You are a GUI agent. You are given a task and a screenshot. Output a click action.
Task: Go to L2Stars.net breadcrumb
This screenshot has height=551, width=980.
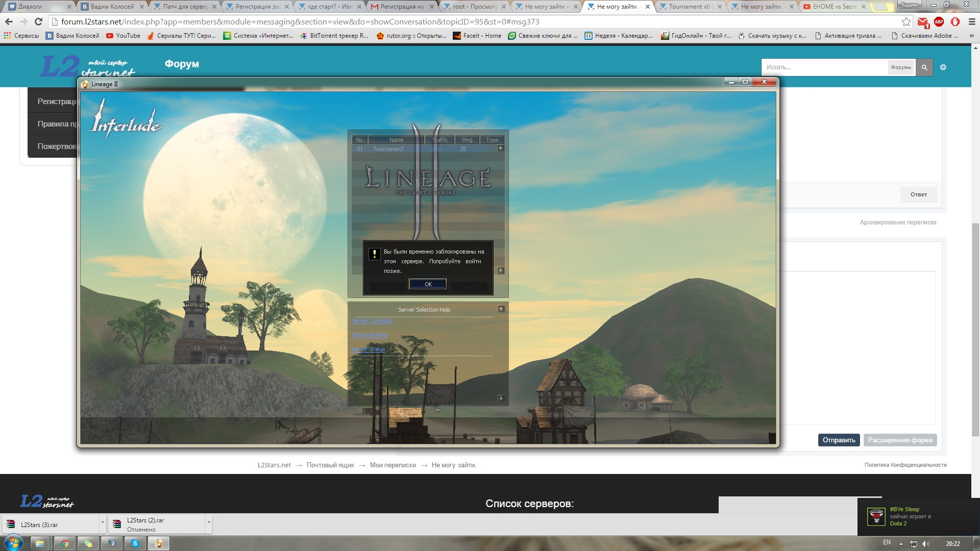[274, 465]
